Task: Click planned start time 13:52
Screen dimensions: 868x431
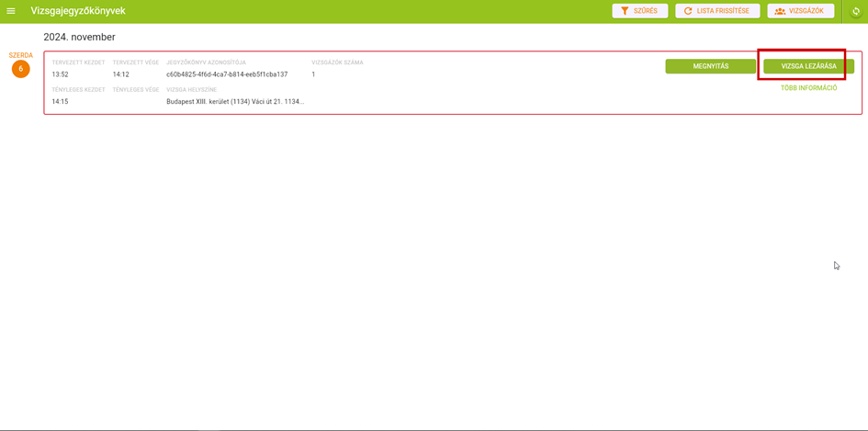Action: click(x=60, y=74)
